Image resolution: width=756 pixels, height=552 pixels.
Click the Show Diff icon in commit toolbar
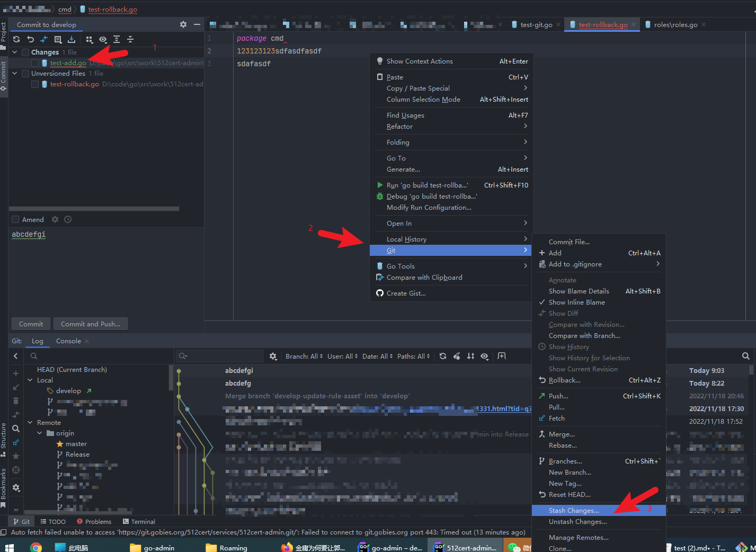pyautogui.click(x=44, y=39)
